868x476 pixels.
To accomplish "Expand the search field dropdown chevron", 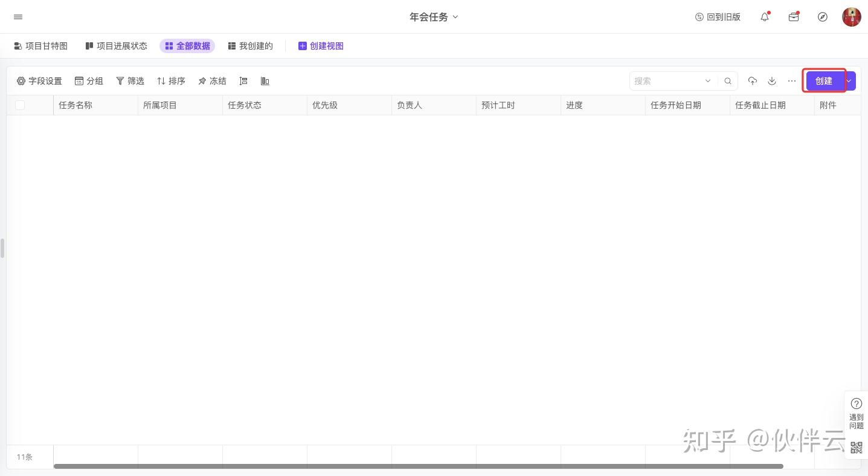I will (708, 81).
